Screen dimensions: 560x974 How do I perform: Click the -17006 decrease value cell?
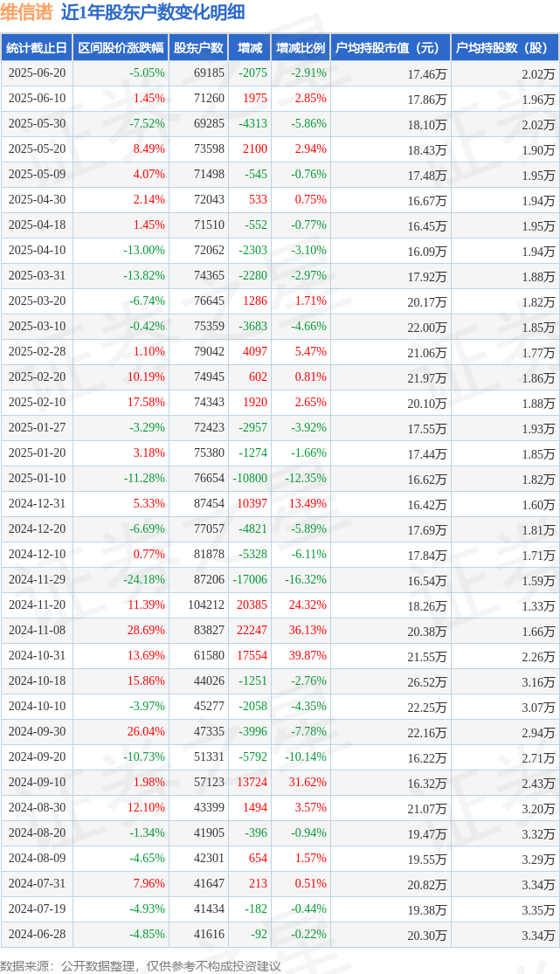point(250,579)
